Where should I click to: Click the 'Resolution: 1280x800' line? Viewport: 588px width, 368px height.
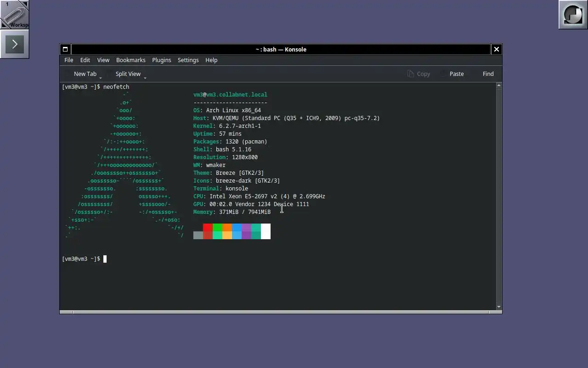point(226,157)
